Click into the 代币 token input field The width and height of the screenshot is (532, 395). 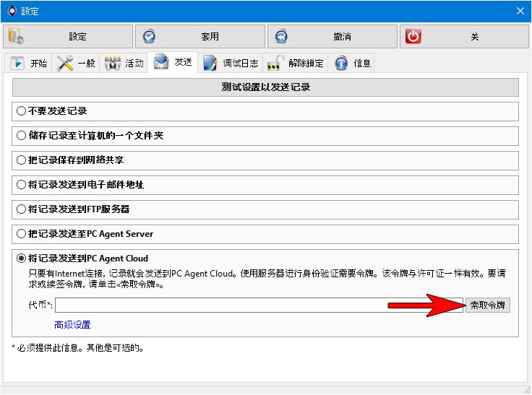coord(259,305)
